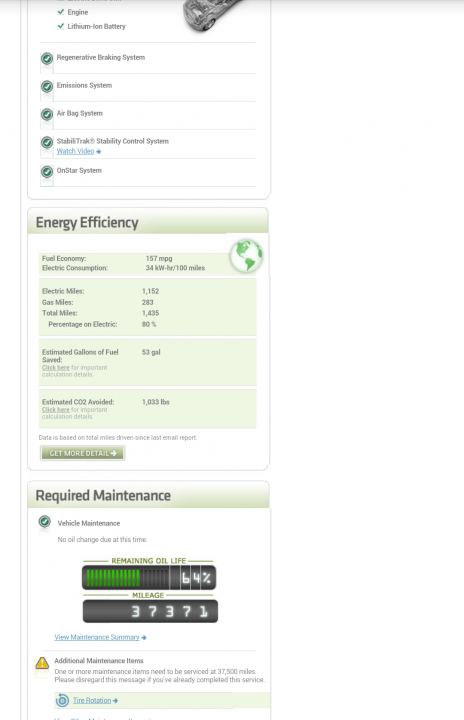Click the Engine checkmark item
This screenshot has width=464, height=720.
tap(73, 12)
